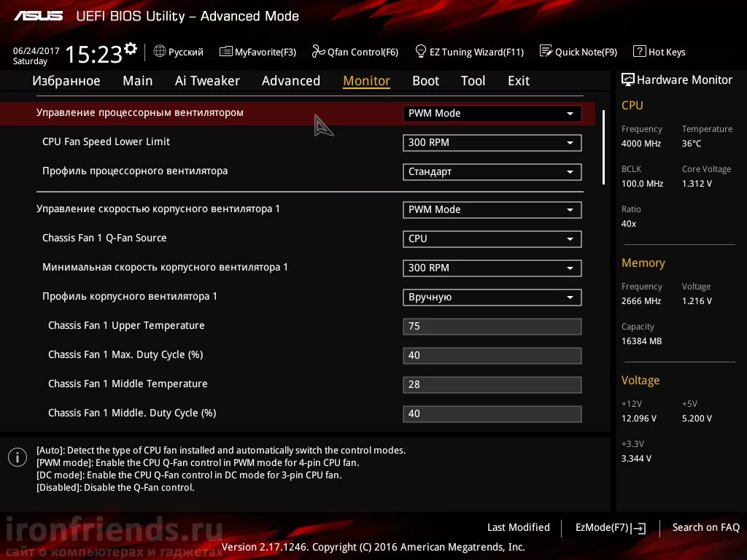The image size is (747, 560).
Task: Go to the Exit tab
Action: coord(519,80)
